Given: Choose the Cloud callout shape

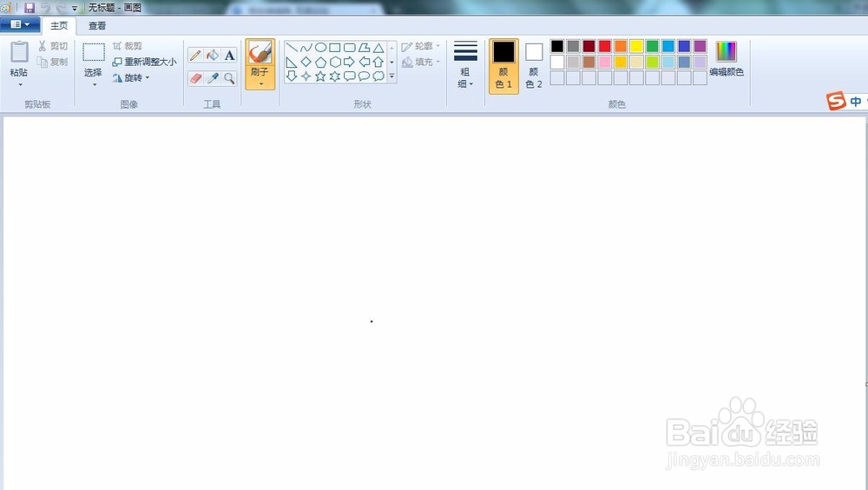Looking at the screenshot, I should [378, 76].
